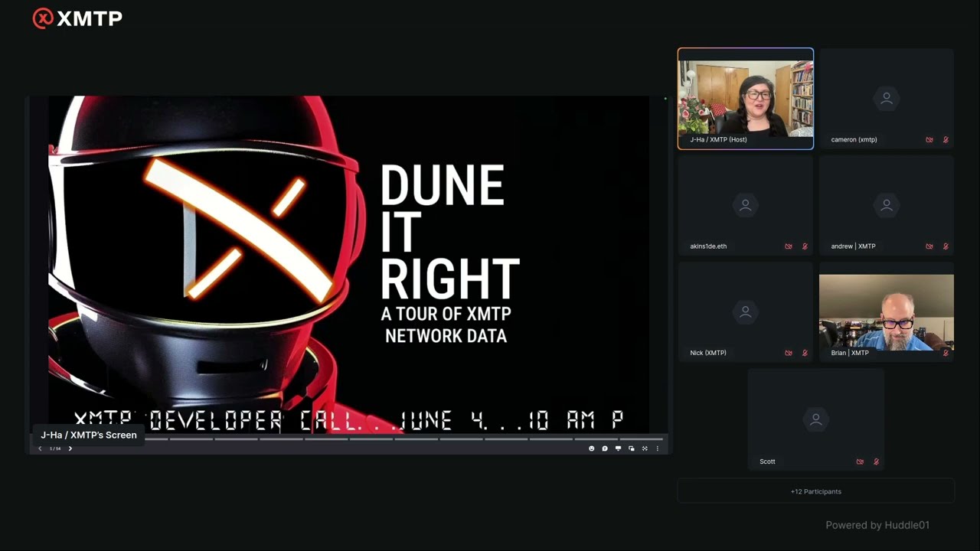The image size is (980, 551).
Task: Toggle Nick (XMTP)'s muted microphone icon
Action: pos(805,353)
